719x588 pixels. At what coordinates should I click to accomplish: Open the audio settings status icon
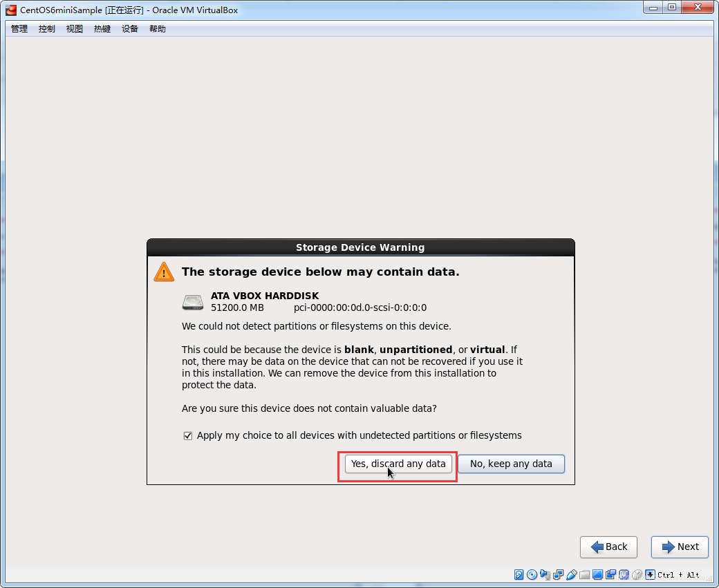click(x=545, y=575)
